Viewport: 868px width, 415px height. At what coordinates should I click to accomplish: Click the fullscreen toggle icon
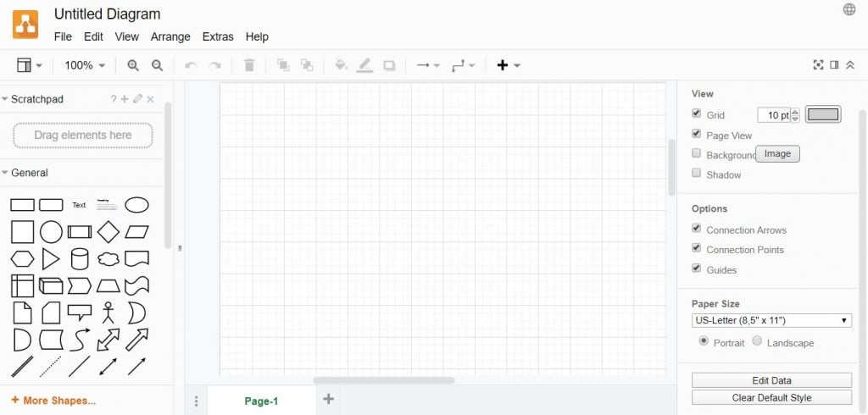pyautogui.click(x=818, y=65)
